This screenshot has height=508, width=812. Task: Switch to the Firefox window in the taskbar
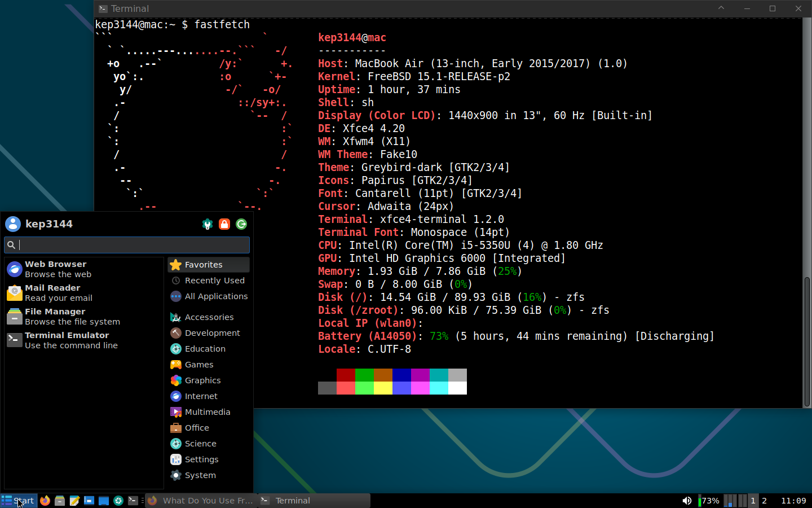point(201,501)
